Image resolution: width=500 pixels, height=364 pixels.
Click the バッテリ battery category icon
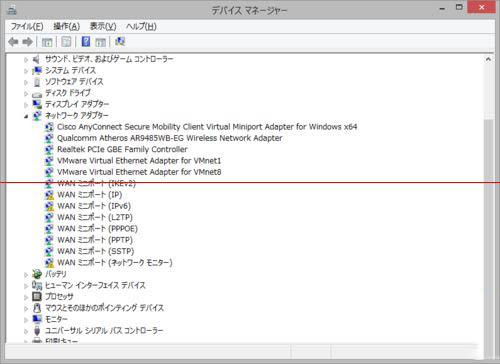37,274
